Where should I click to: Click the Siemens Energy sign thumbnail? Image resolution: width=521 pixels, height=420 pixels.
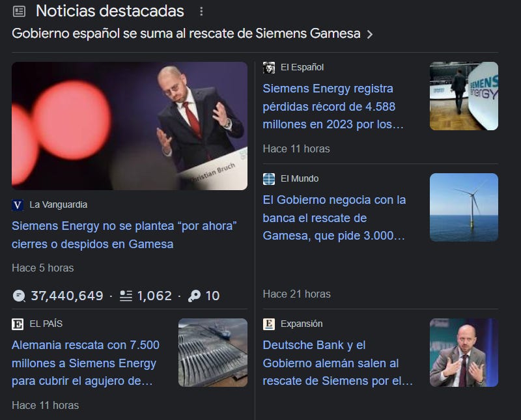(x=464, y=96)
